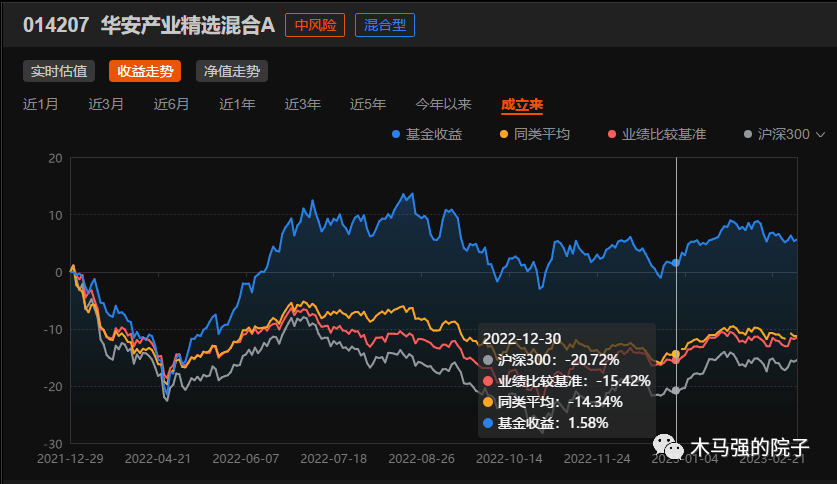Click the fund code 014207
The image size is (837, 484).
[56, 25]
